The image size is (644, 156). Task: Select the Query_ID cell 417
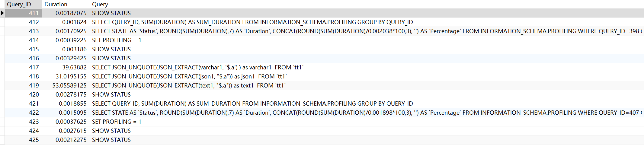tap(34, 67)
